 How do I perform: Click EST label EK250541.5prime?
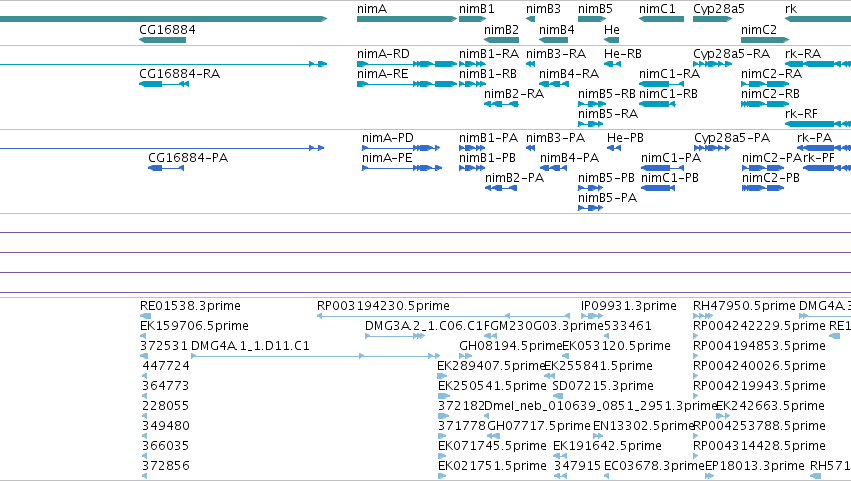click(492, 386)
